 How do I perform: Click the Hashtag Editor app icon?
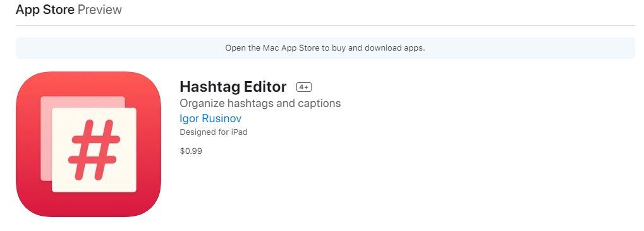pyautogui.click(x=88, y=144)
